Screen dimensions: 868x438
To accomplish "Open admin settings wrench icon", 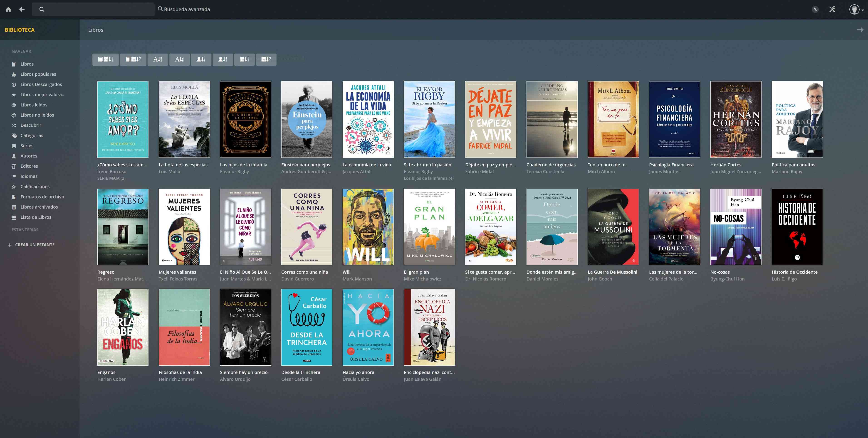I will (x=832, y=10).
